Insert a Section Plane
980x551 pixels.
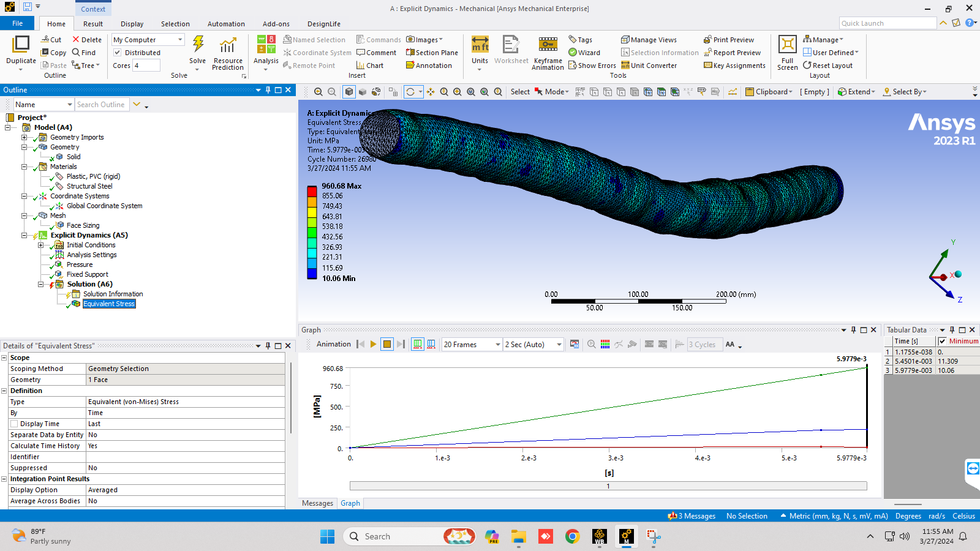coord(432,53)
